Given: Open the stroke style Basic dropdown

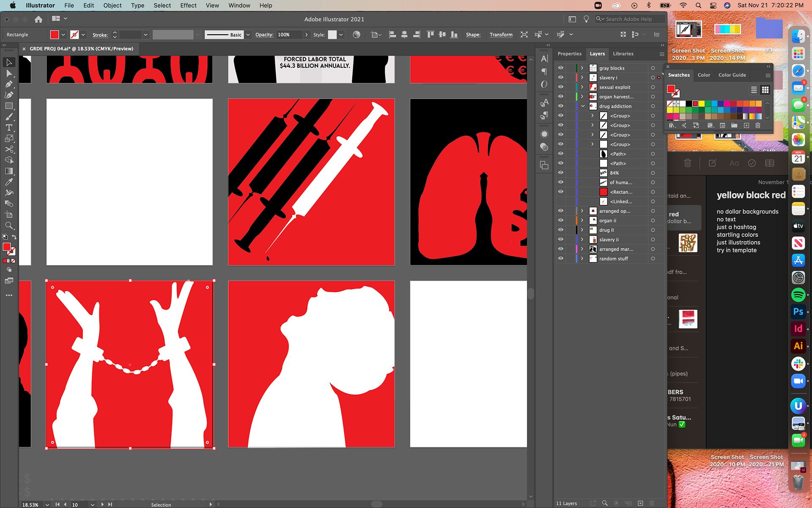Looking at the screenshot, I should click(x=248, y=35).
